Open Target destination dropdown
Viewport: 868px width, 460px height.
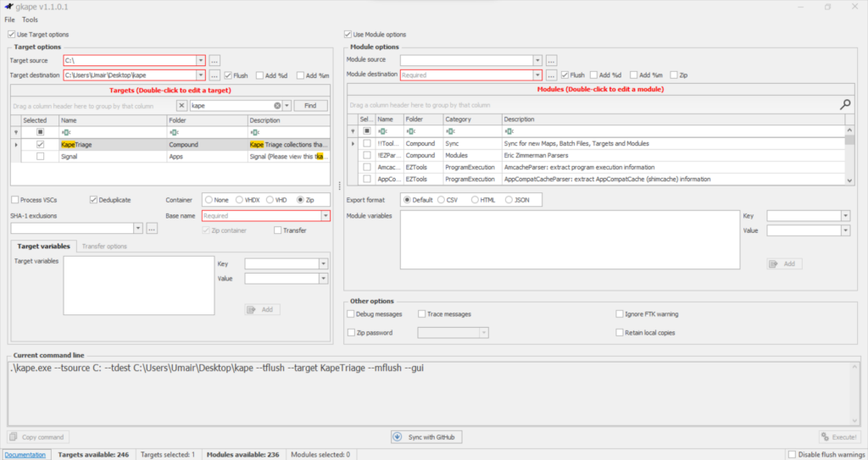click(x=200, y=75)
